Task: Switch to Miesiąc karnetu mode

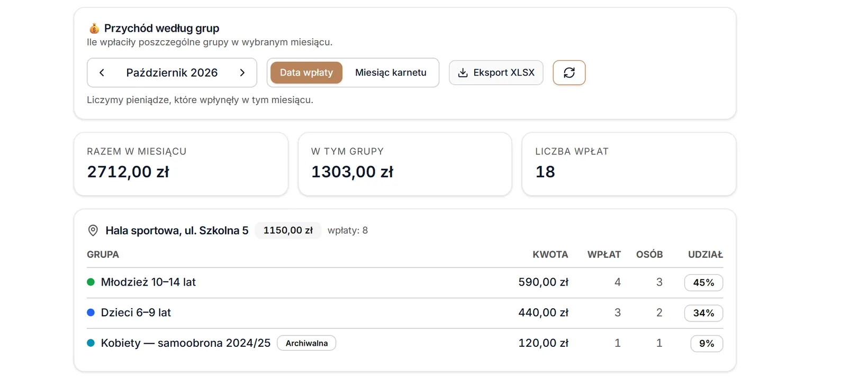Action: click(x=391, y=73)
